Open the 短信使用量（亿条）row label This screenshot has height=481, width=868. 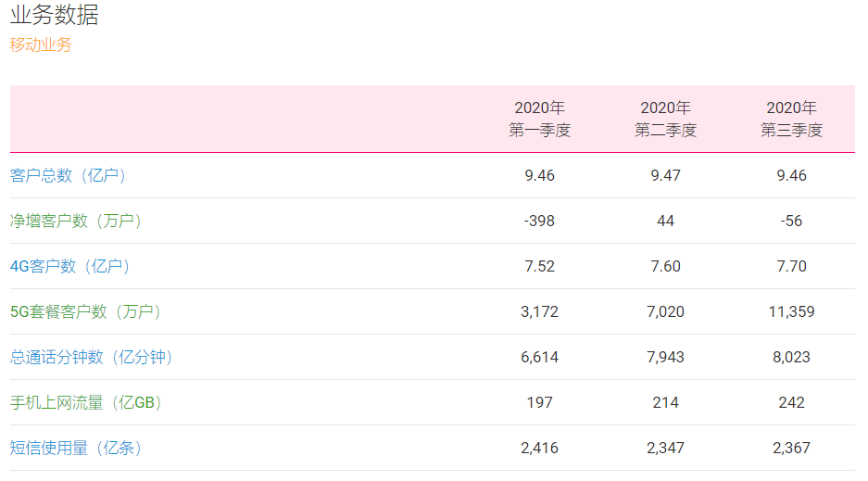pyautogui.click(x=76, y=448)
